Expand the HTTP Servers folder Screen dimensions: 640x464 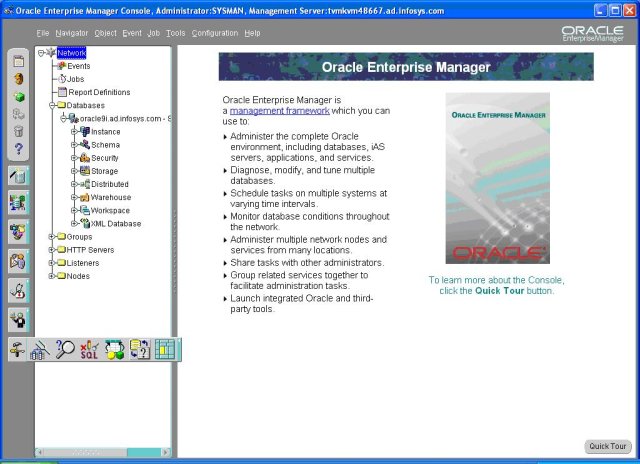(x=52, y=250)
